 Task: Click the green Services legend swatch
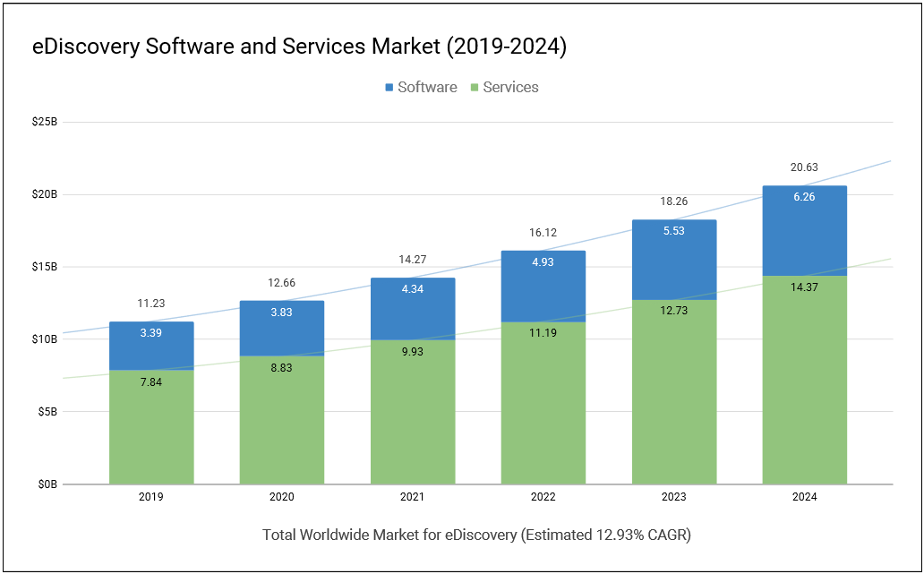(475, 87)
